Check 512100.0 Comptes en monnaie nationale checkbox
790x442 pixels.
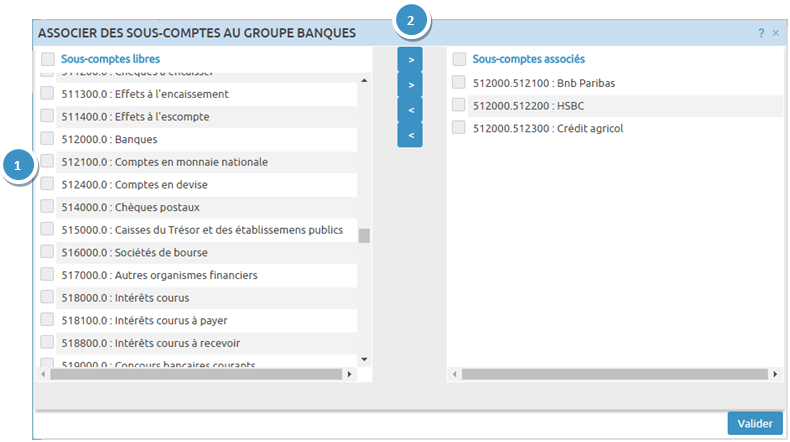47,161
